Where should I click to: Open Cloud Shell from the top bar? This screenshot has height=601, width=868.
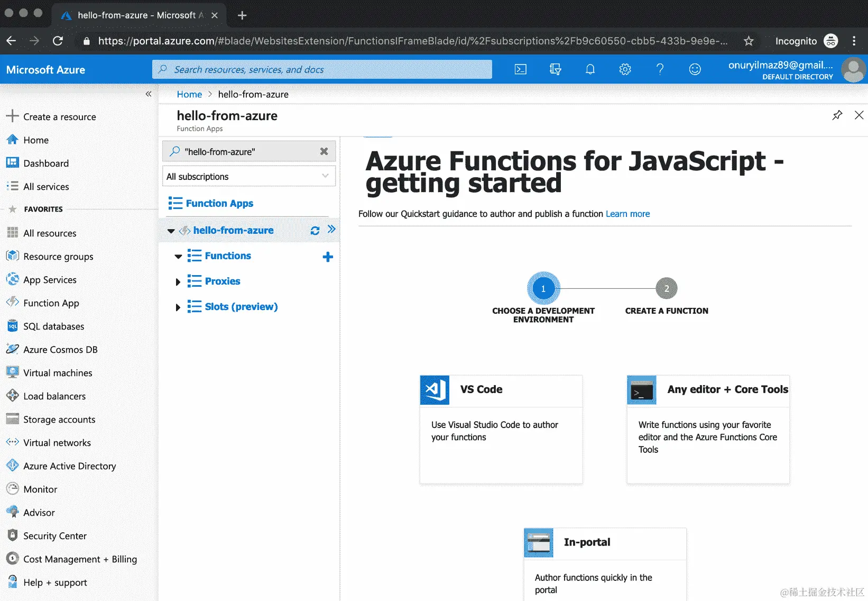pyautogui.click(x=521, y=69)
